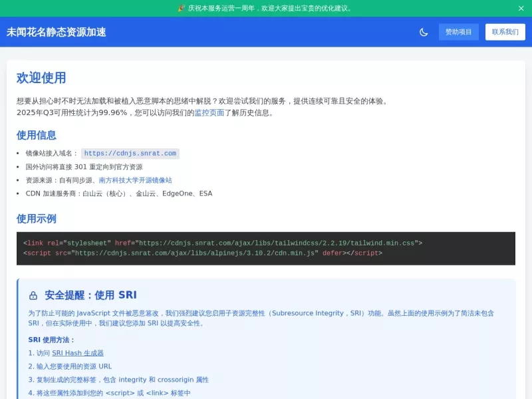Open the 监控页面 monitoring page link
The width and height of the screenshot is (532, 399).
(x=209, y=112)
